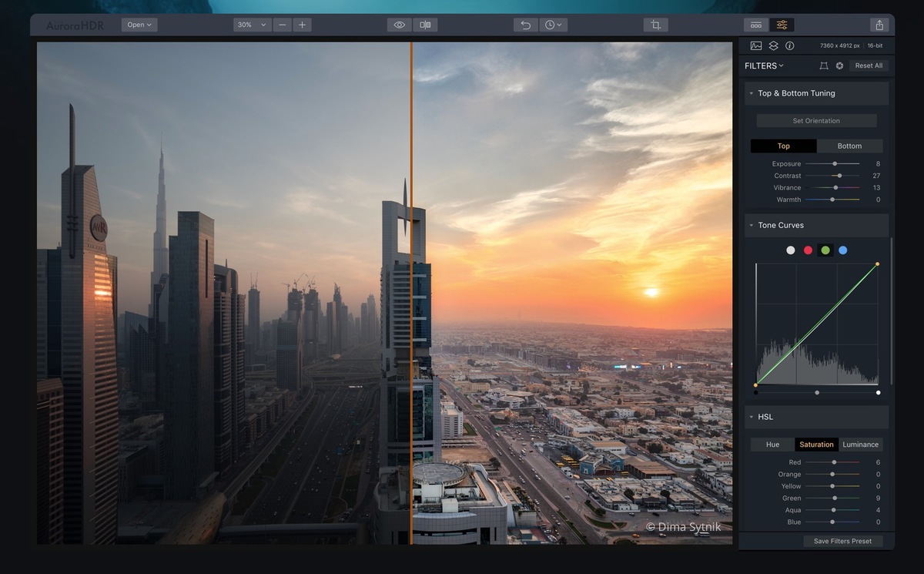Image resolution: width=924 pixels, height=574 pixels.
Task: Collapse the HSL section
Action: [752, 418]
